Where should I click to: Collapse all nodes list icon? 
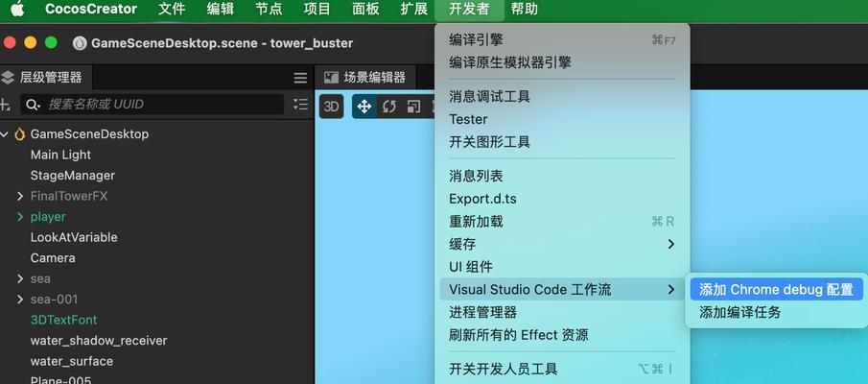300,105
